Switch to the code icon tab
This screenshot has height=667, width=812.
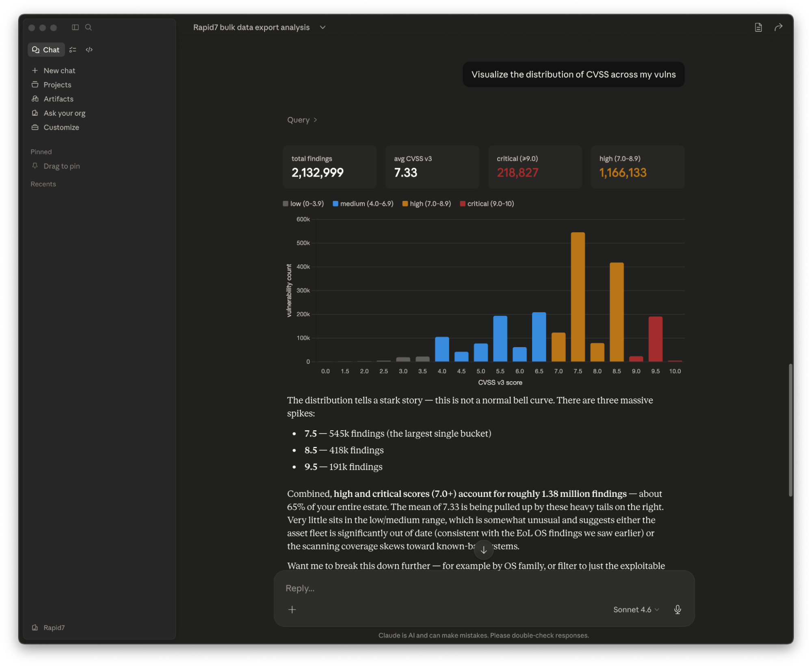coord(89,50)
